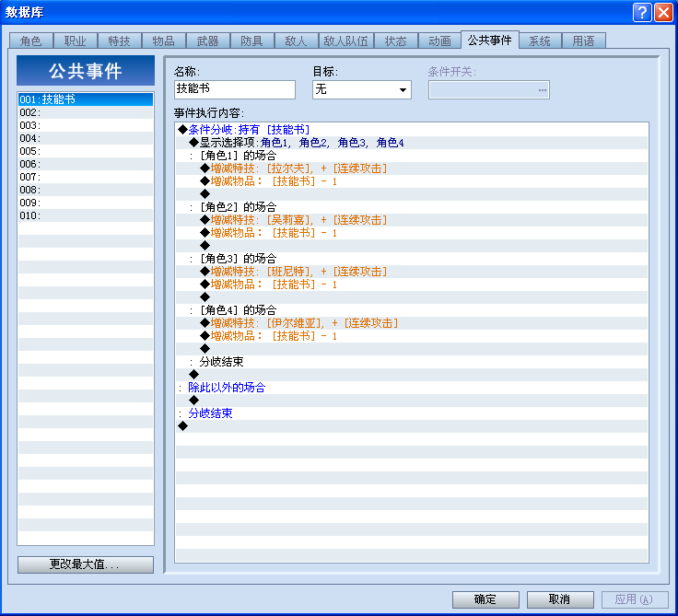678x616 pixels.
Task: Select the black 分歧结束 line
Action: tap(412, 362)
